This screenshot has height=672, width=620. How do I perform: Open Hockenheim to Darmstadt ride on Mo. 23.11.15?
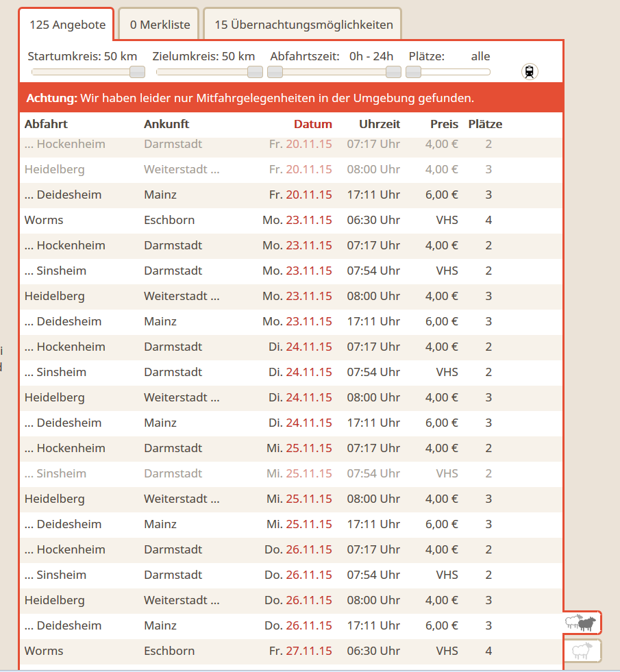click(x=291, y=245)
